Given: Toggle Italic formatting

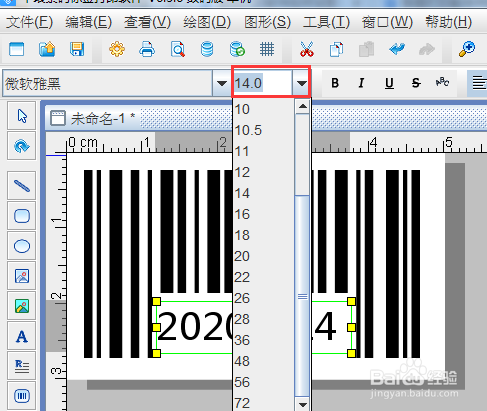Looking at the screenshot, I should 361,83.
